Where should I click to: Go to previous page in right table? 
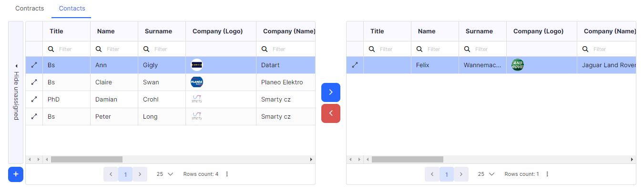pyautogui.click(x=432, y=174)
